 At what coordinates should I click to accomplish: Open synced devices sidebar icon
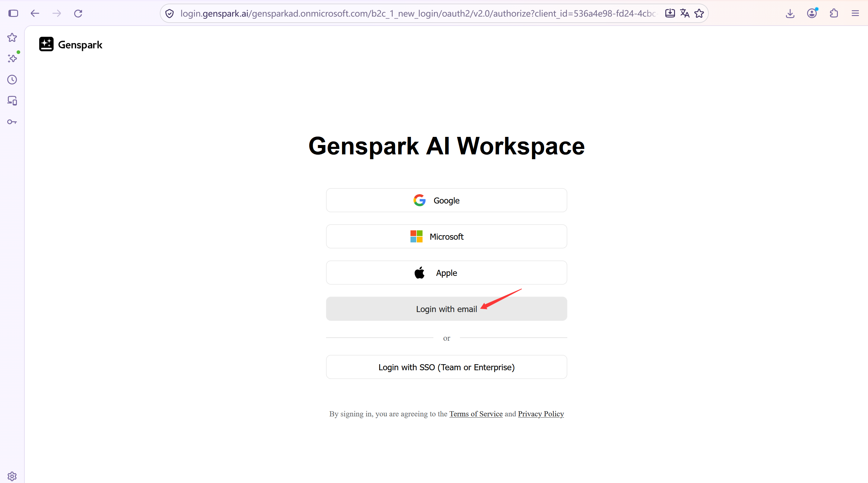click(12, 100)
